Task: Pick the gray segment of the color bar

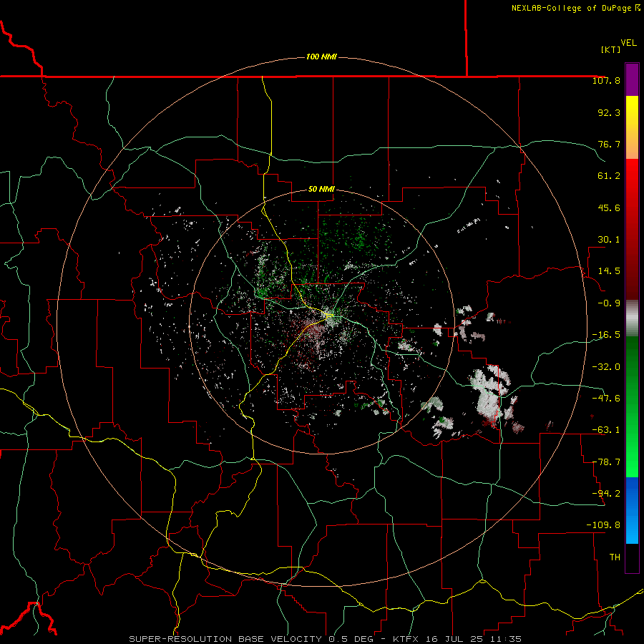Action: click(632, 318)
